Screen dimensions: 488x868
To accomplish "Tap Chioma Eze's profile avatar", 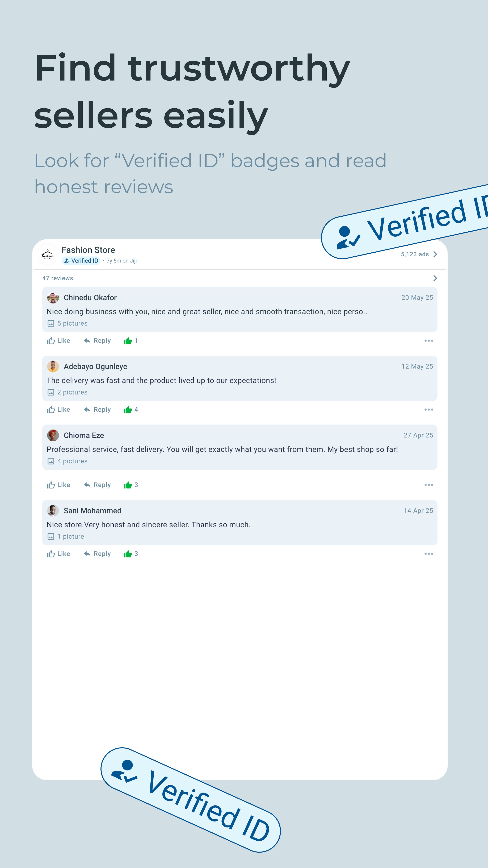I will (x=53, y=435).
